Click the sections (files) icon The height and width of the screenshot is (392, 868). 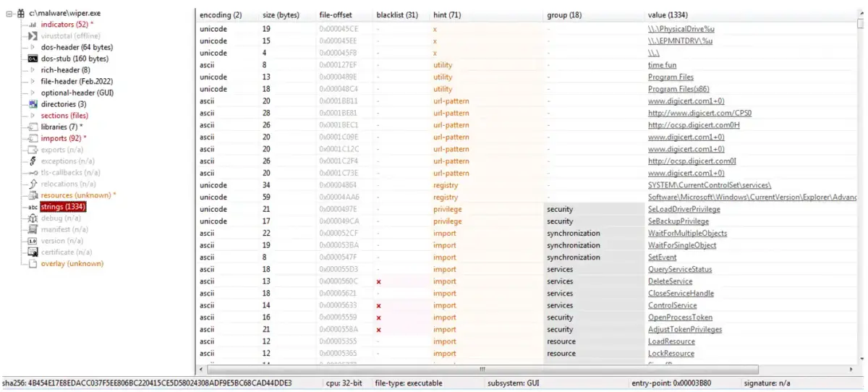pos(33,116)
